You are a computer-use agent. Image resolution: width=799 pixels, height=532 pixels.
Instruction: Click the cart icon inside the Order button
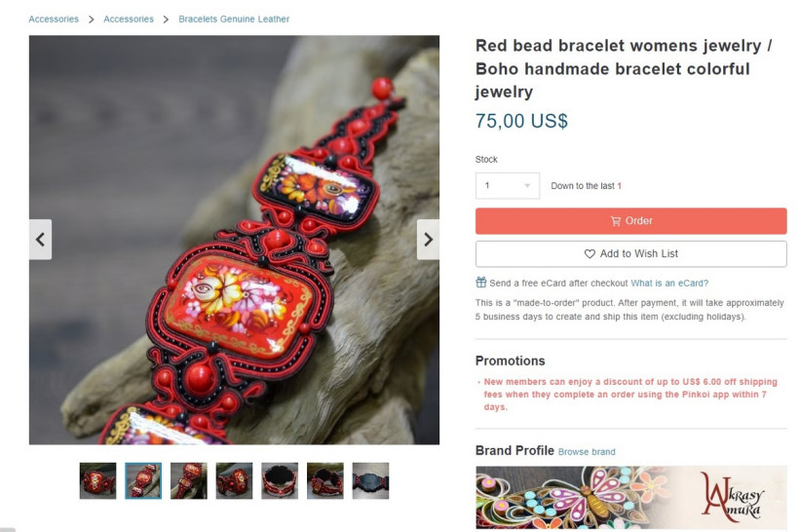tap(616, 221)
